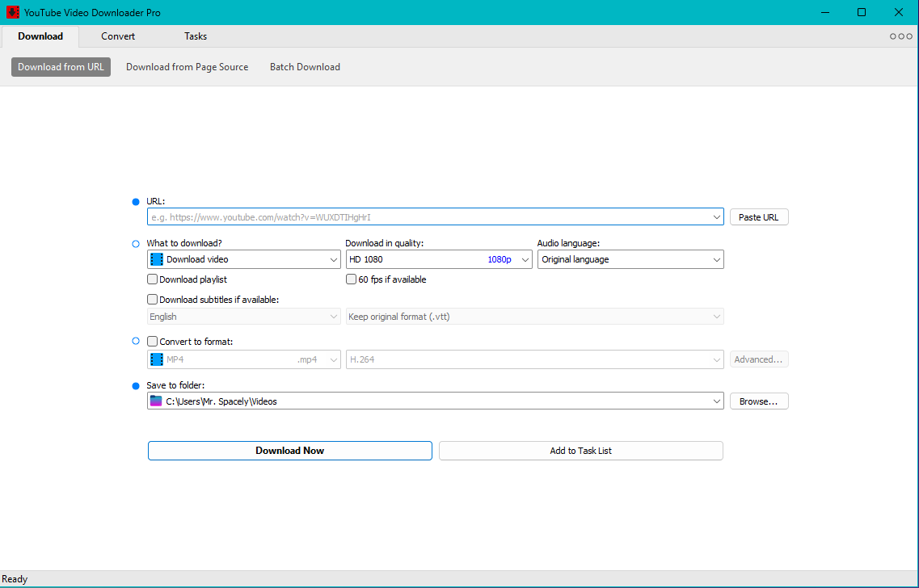Screen dimensions: 919x588
Task: Open the three-dots options menu
Action: [x=901, y=36]
